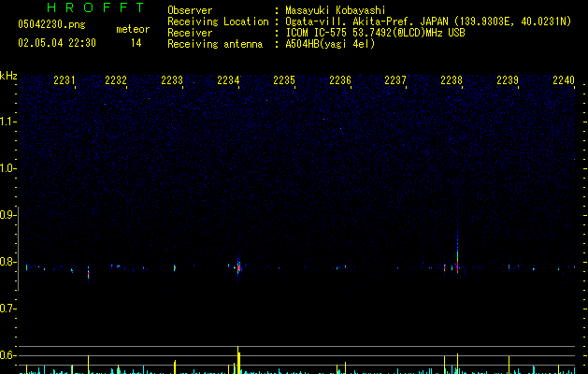
Task: Select the Ogata-vill. Akita-Pref. JAPAN location text
Action: (428, 22)
